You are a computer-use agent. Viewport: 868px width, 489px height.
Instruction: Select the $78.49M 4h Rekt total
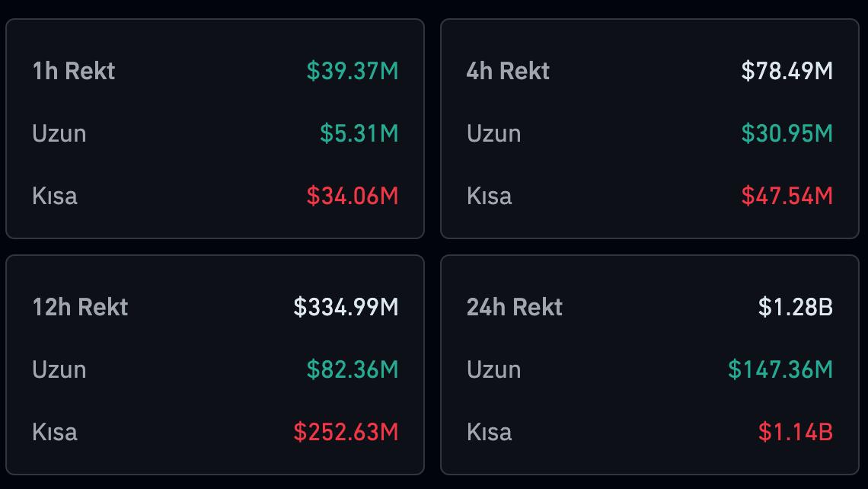787,71
